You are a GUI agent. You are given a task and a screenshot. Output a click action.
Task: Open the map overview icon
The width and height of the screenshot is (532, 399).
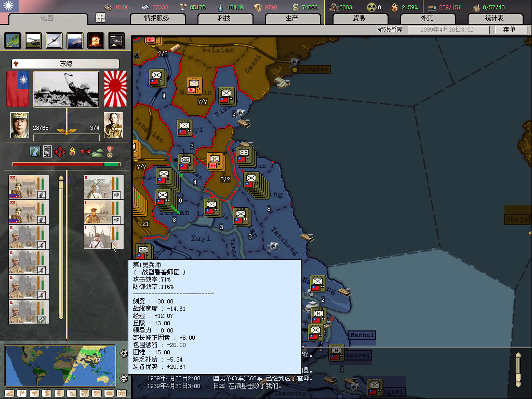(12, 41)
